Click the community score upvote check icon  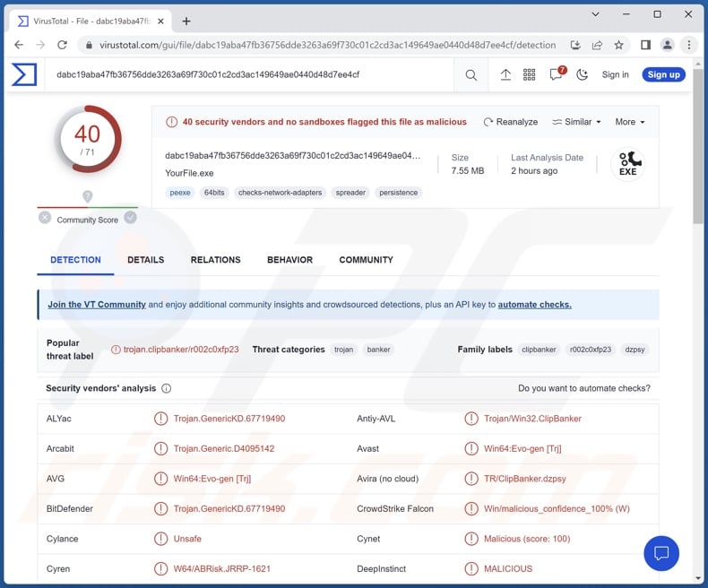tap(131, 218)
